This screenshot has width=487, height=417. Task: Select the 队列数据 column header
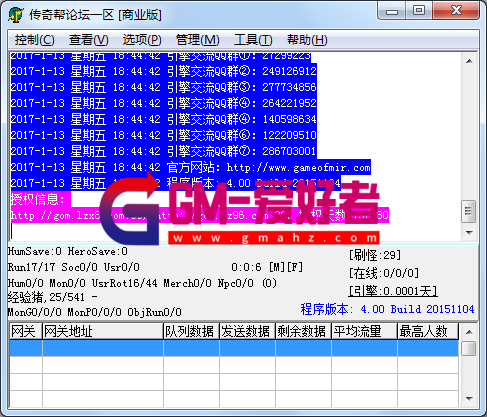[x=191, y=331]
